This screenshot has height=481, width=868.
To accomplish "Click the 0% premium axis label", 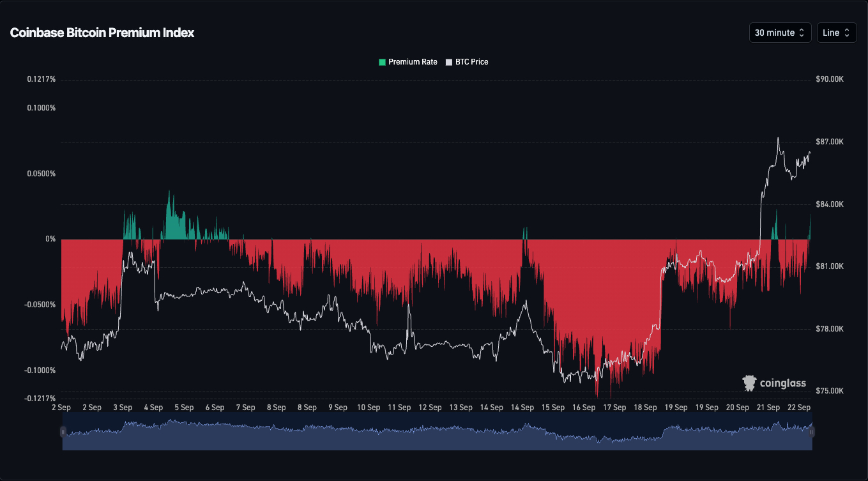I will pyautogui.click(x=50, y=239).
